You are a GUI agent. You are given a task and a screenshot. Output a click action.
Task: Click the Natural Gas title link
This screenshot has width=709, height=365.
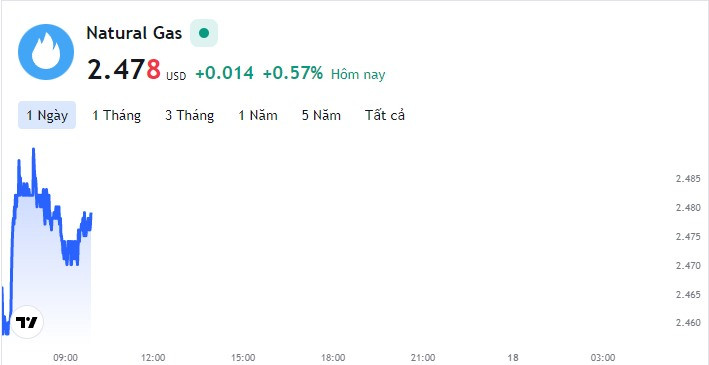click(x=134, y=33)
